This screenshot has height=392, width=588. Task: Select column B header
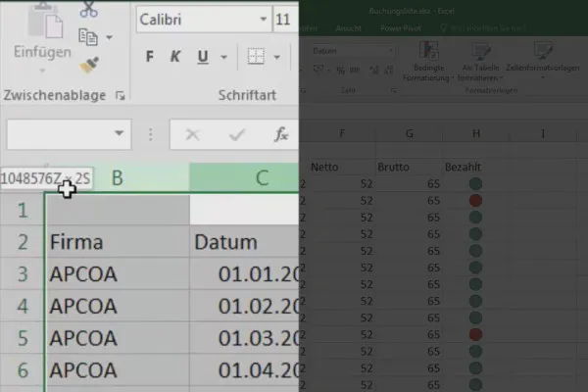coord(118,177)
